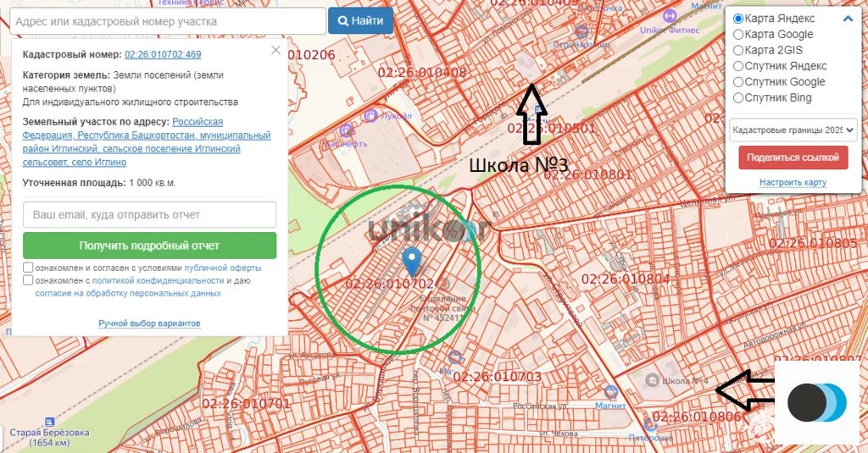The height and width of the screenshot is (453, 868).
Task: Close the cadastral info panel
Action: point(275,50)
